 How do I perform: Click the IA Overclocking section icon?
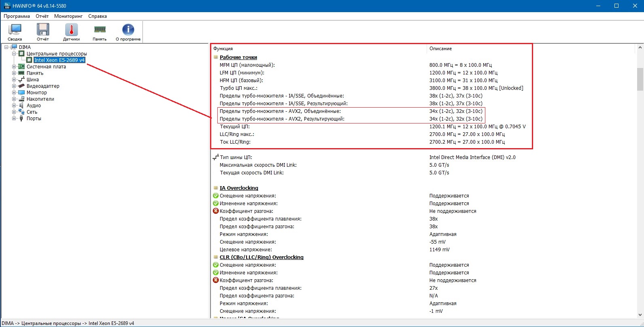click(216, 188)
